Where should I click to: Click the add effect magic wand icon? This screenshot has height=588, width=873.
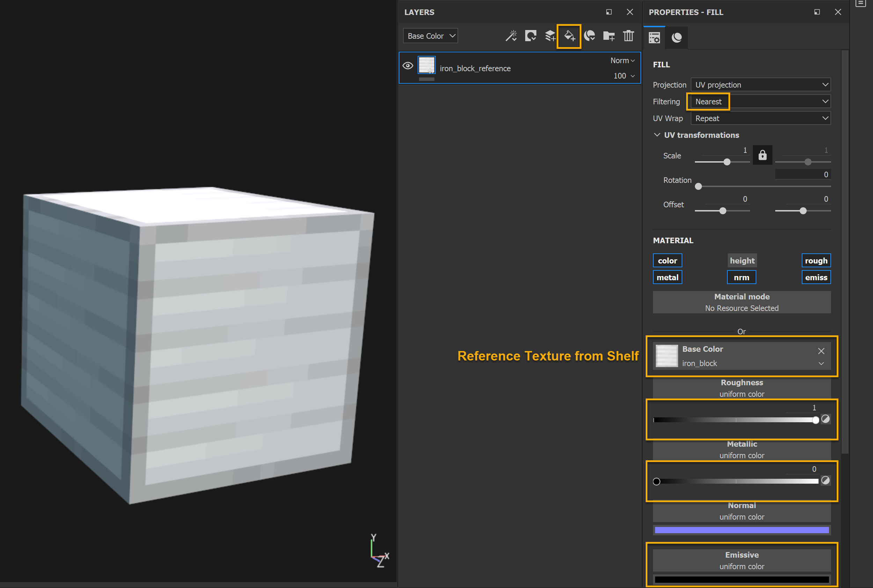point(511,36)
